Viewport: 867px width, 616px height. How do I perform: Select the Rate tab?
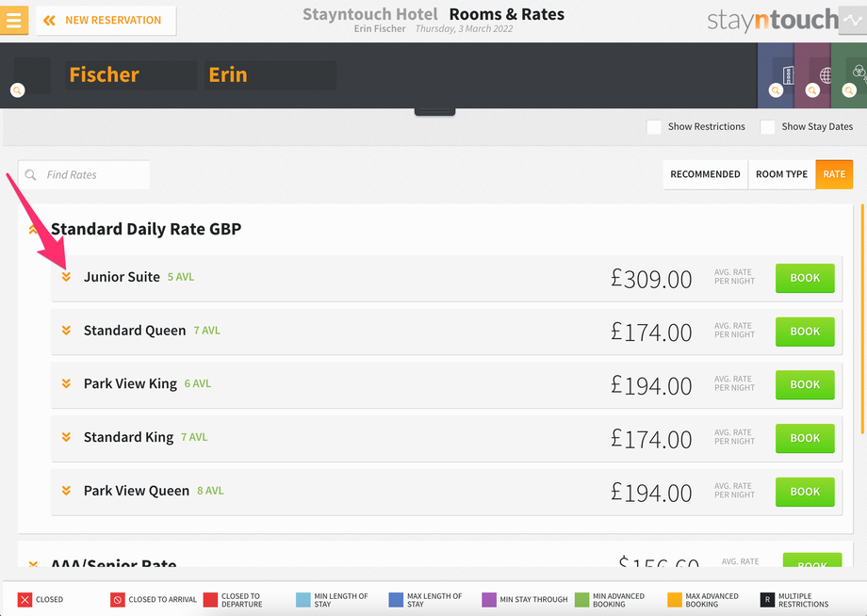[834, 174]
